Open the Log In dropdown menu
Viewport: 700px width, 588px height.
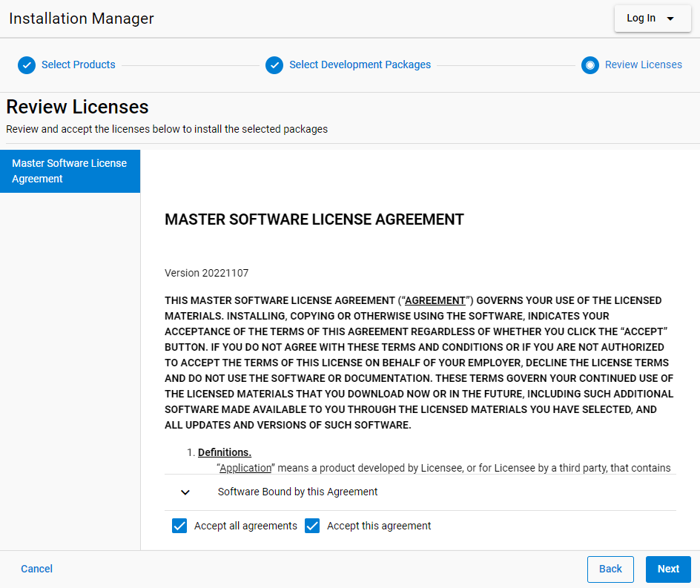(x=653, y=18)
